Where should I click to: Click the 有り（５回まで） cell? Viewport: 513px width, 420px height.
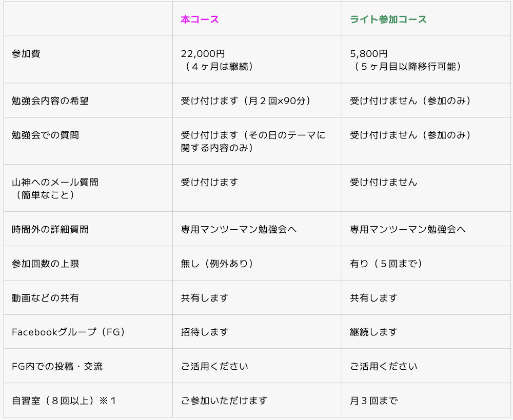pos(385,264)
